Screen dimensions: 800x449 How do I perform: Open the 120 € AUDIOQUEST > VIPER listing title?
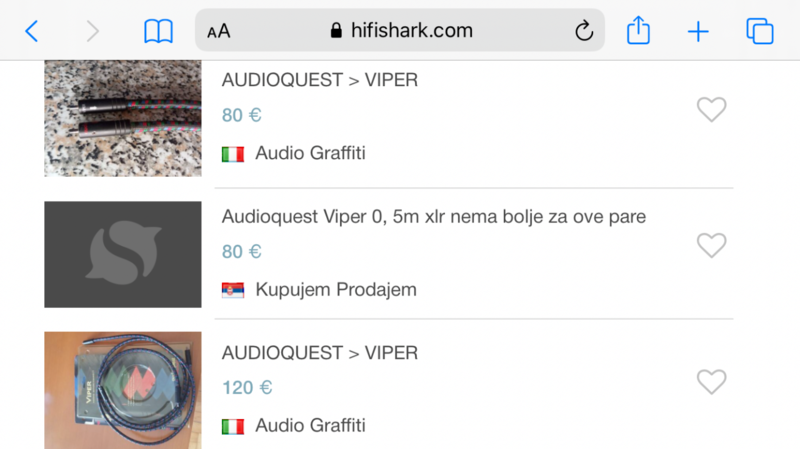point(320,353)
